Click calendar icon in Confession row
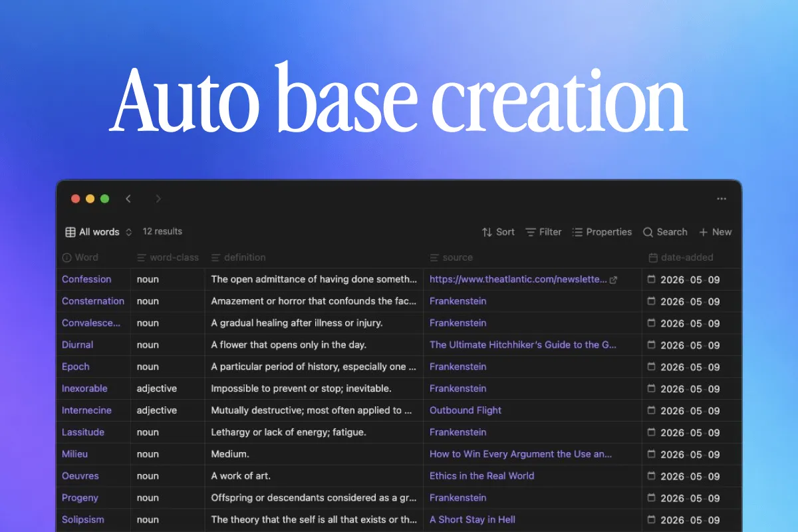This screenshot has height=532, width=798. click(x=652, y=279)
